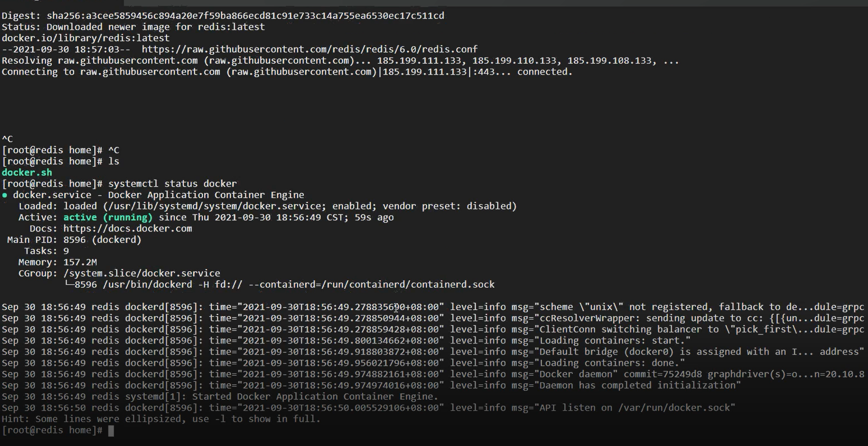Click the green docker.service status dot
This screenshot has width=868, height=446.
[5, 195]
